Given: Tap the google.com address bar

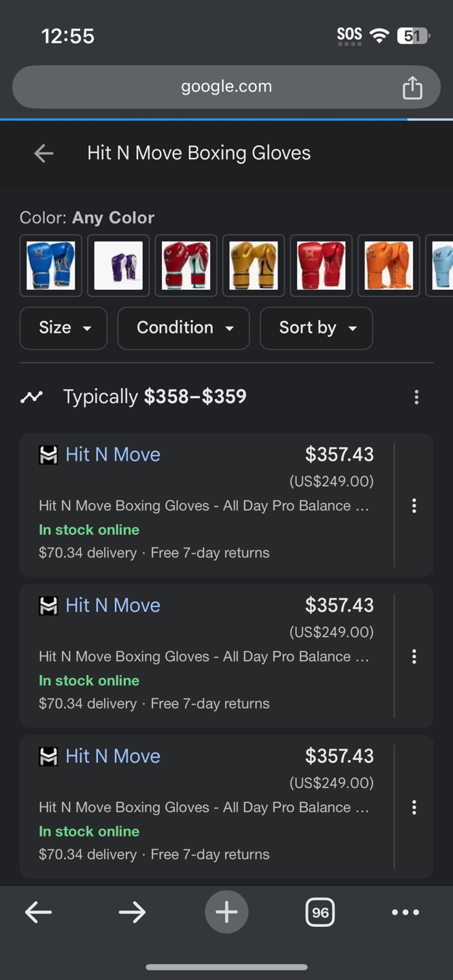Looking at the screenshot, I should click(227, 87).
